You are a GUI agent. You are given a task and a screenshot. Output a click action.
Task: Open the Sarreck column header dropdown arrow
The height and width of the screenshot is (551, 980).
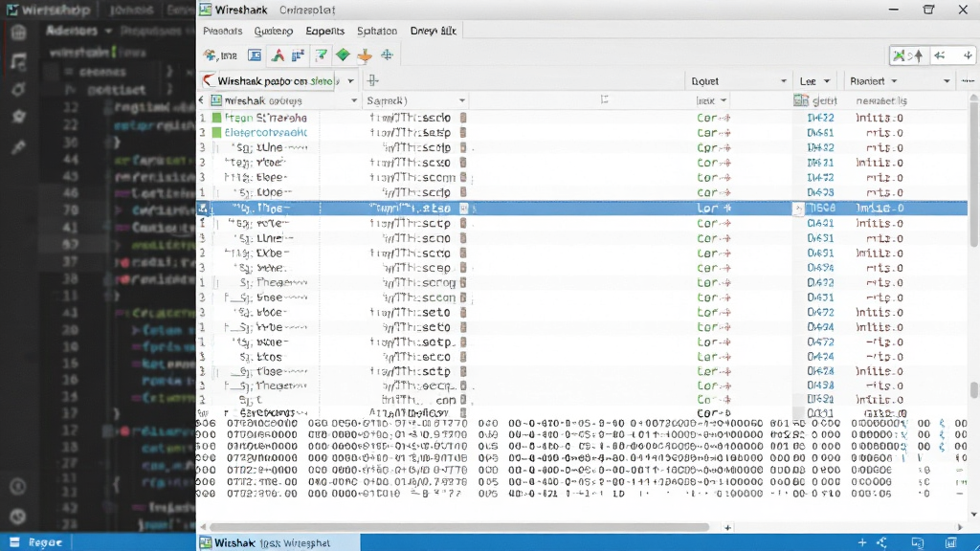pyautogui.click(x=462, y=100)
